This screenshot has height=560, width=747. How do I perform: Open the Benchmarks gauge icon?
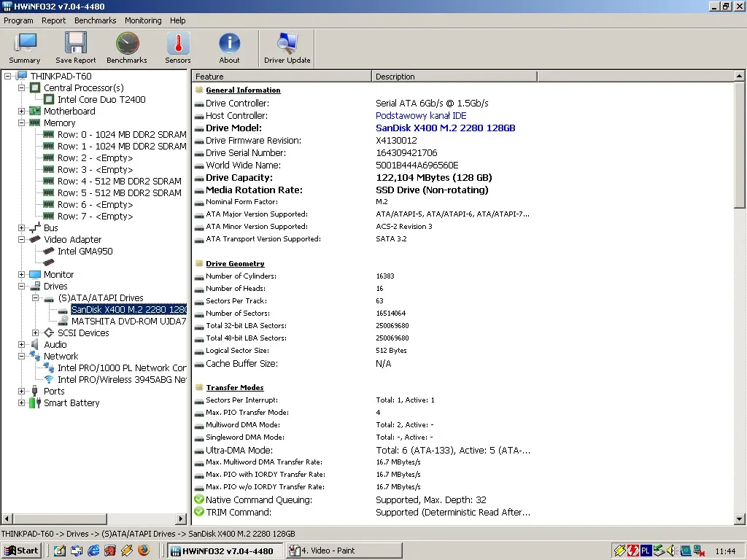(x=127, y=48)
